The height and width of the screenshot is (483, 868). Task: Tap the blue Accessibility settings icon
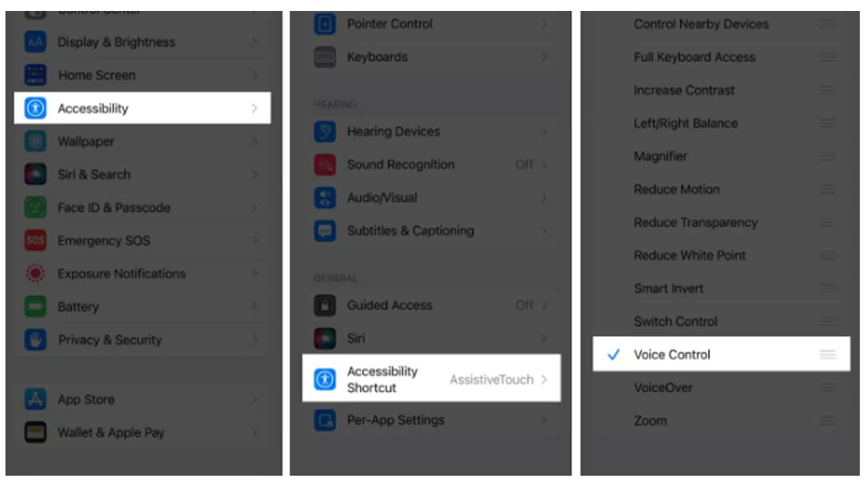click(36, 108)
